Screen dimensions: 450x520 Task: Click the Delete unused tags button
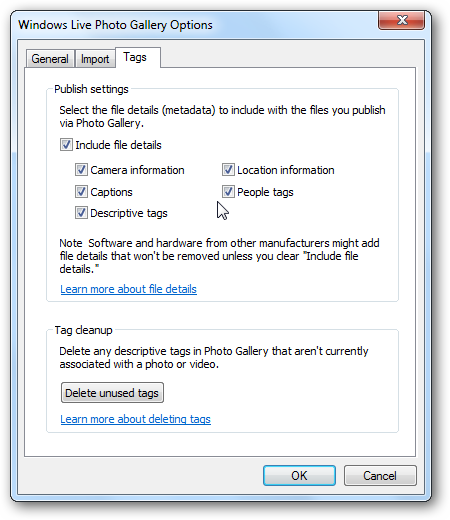[x=112, y=393]
